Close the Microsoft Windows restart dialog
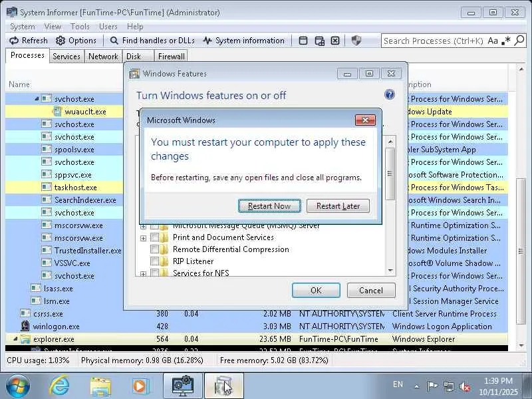This screenshot has width=532, height=399. click(365, 120)
